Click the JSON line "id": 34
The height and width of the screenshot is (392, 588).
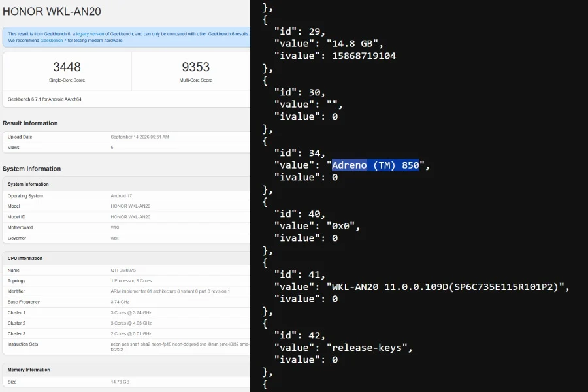[x=300, y=153]
